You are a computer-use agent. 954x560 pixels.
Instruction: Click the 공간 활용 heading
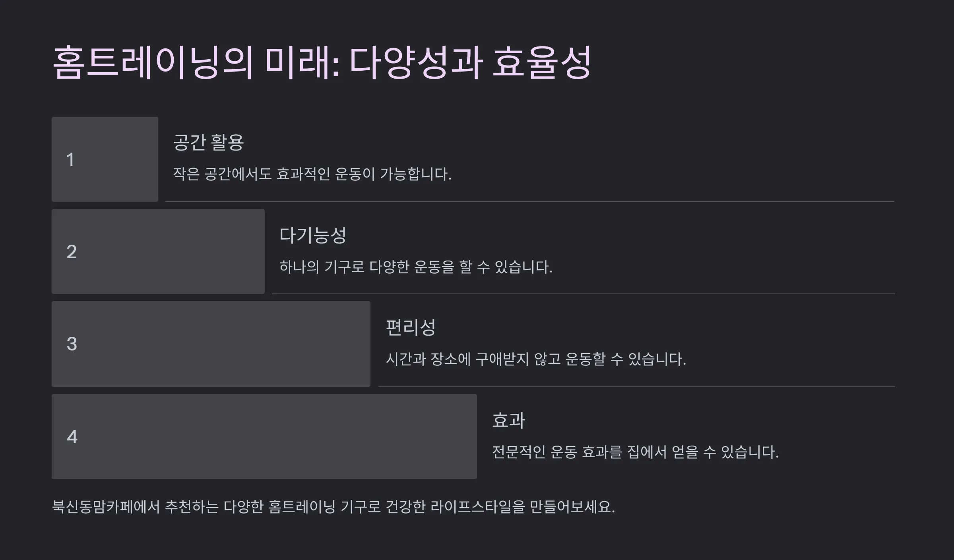[208, 142]
